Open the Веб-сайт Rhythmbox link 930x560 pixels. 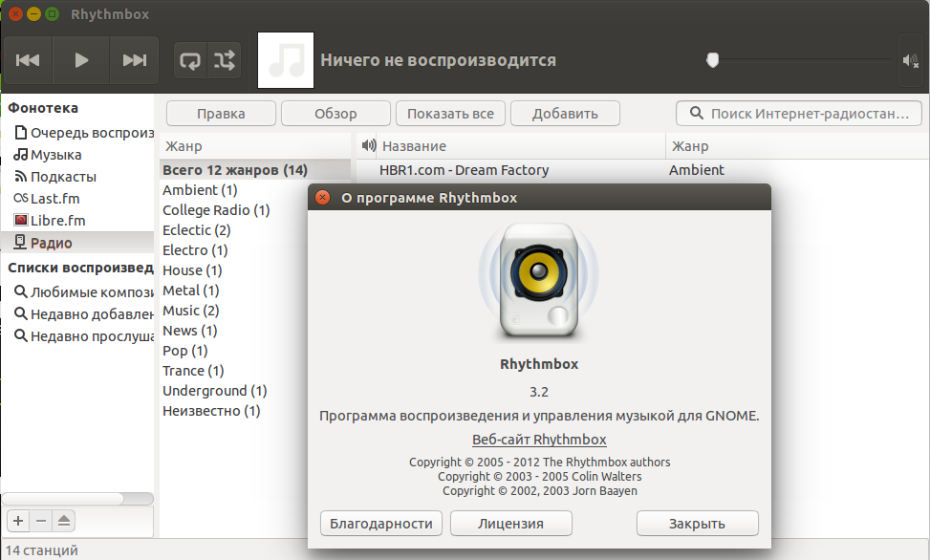(539, 440)
